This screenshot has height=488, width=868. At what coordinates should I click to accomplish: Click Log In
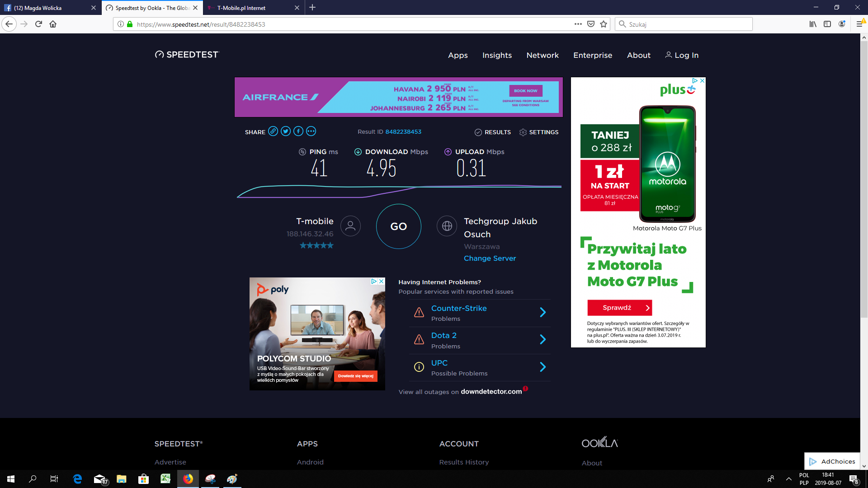click(682, 55)
